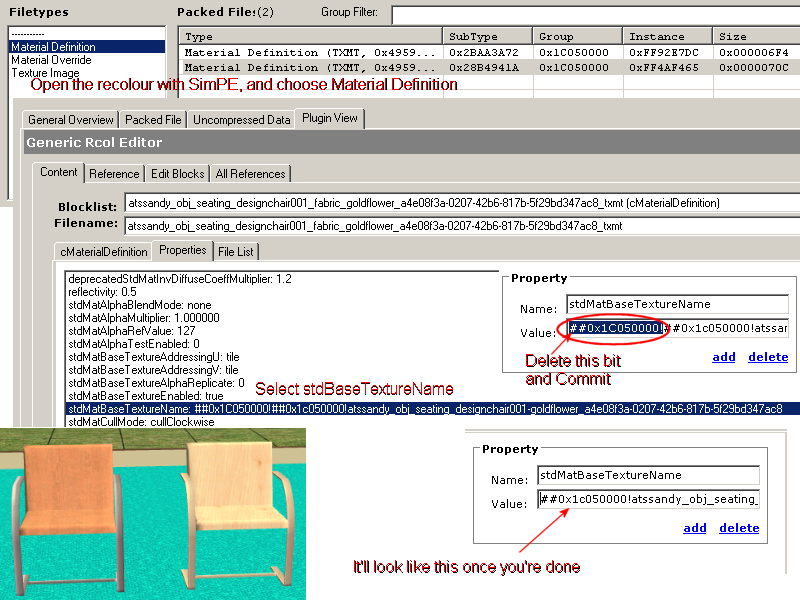Image resolution: width=800 pixels, height=600 pixels.
Task: Switch to the cMaterialDefinition tab
Action: coord(104,252)
